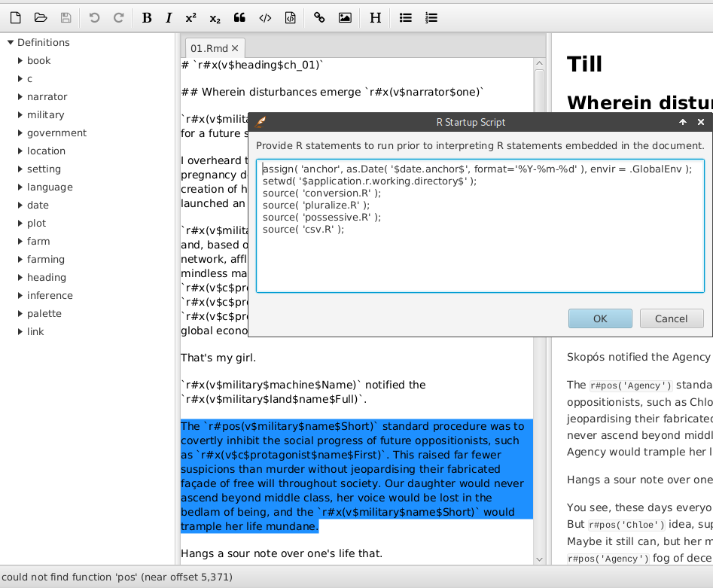Confirm the R Startup Script with OK

[x=600, y=318]
